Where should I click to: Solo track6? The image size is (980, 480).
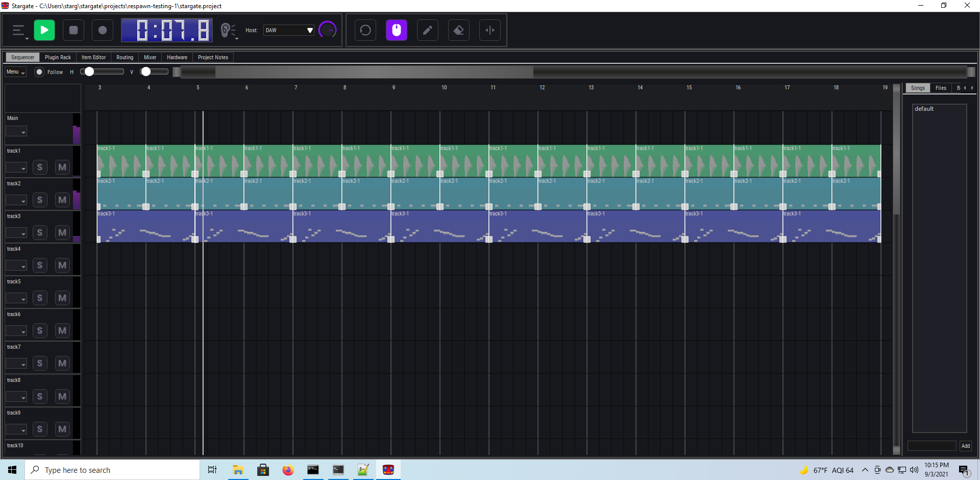click(x=40, y=330)
